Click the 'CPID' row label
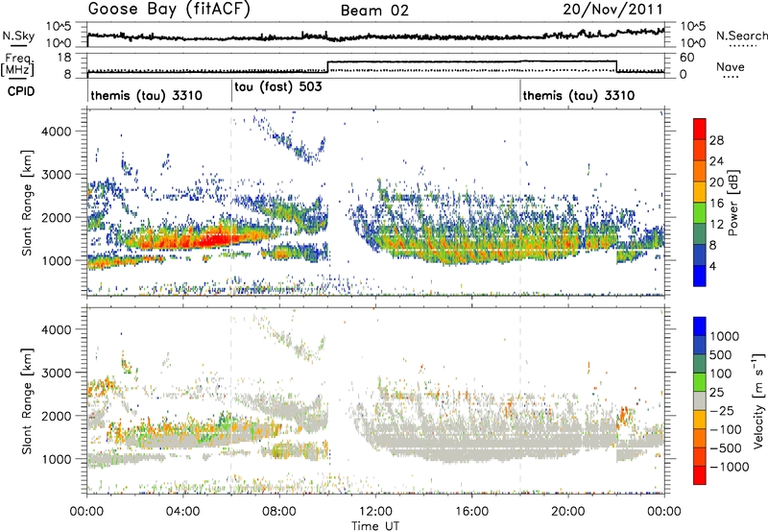The height and width of the screenshot is (532, 768). coord(21,91)
